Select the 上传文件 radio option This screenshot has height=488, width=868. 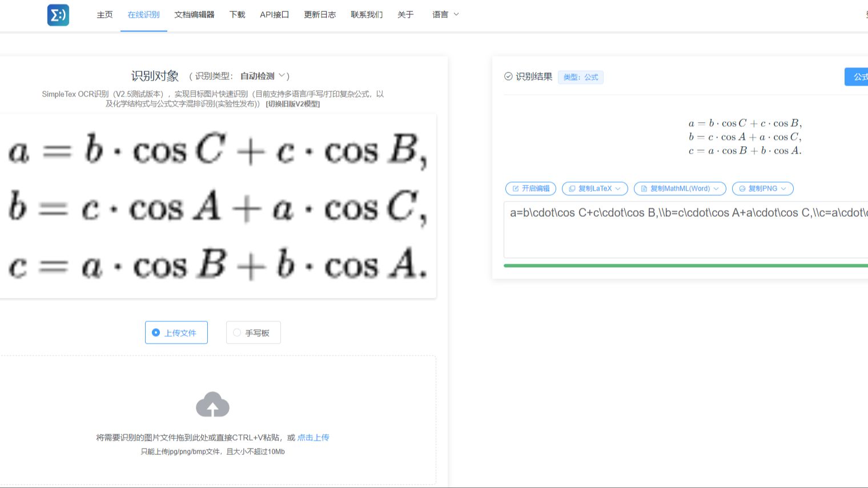176,333
